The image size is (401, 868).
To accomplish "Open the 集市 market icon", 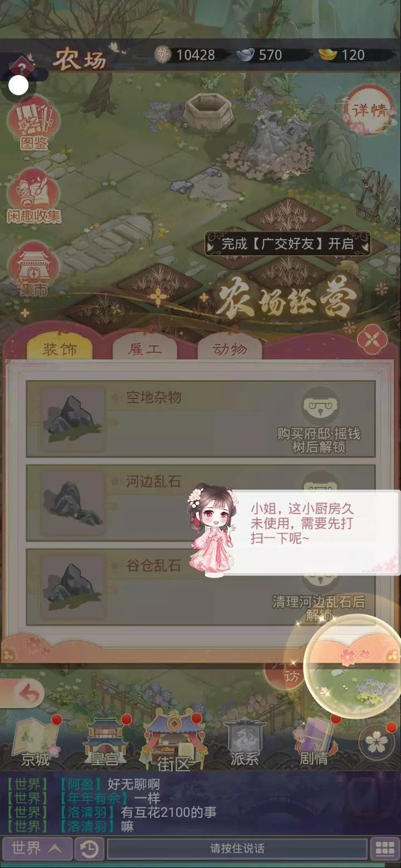I will coord(33,269).
